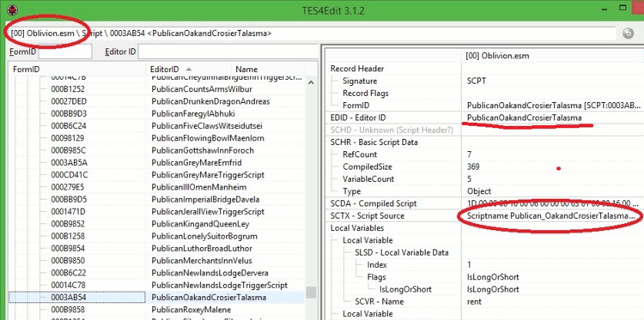This screenshot has width=644, height=320.
Task: Click the [00] Oblivion.esm column header
Action: coord(552,57)
